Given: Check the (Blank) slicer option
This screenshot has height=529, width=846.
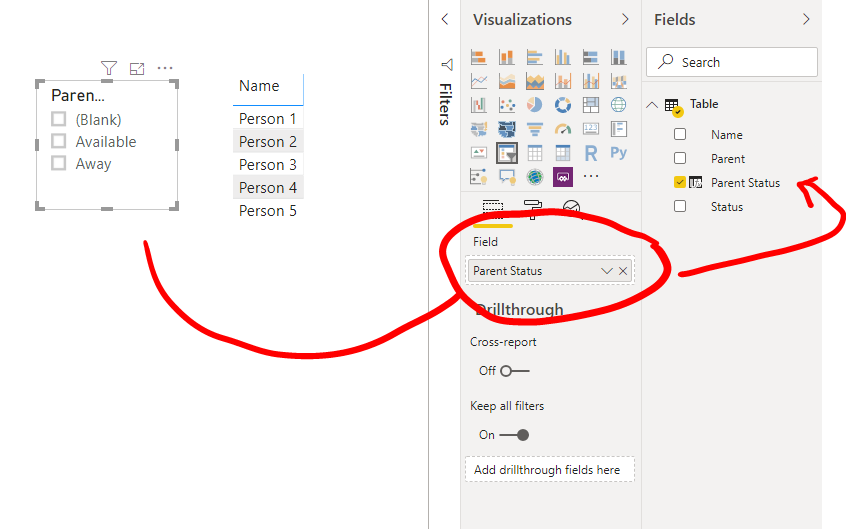Looking at the screenshot, I should pyautogui.click(x=58, y=119).
